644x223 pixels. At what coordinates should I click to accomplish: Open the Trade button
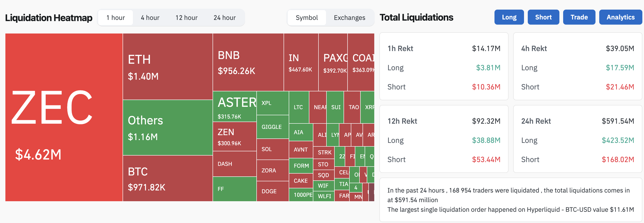(x=579, y=17)
